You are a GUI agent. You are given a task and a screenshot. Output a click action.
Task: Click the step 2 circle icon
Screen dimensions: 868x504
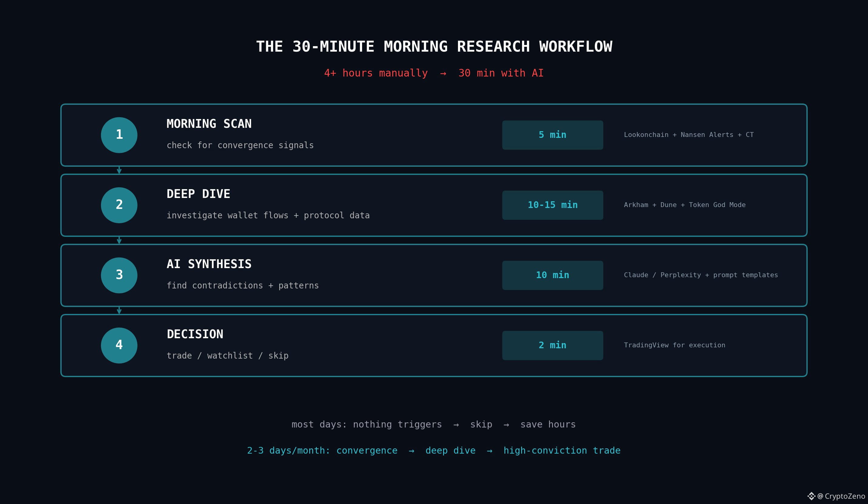click(x=119, y=205)
